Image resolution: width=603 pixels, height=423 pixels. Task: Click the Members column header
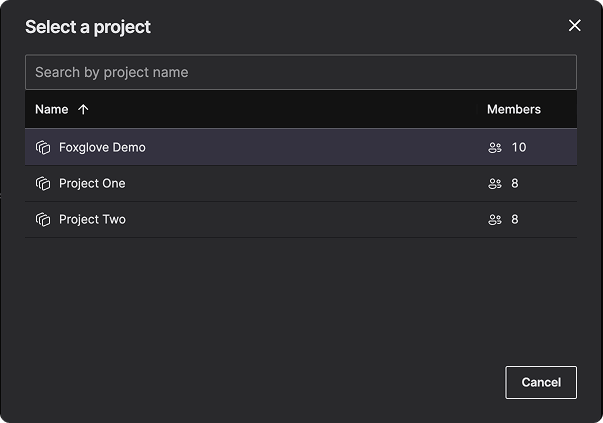[513, 110]
